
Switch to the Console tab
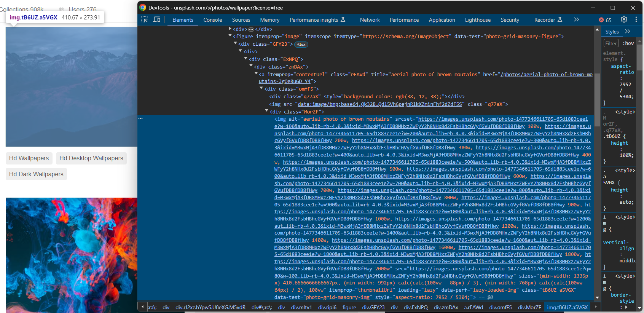pyautogui.click(x=212, y=20)
